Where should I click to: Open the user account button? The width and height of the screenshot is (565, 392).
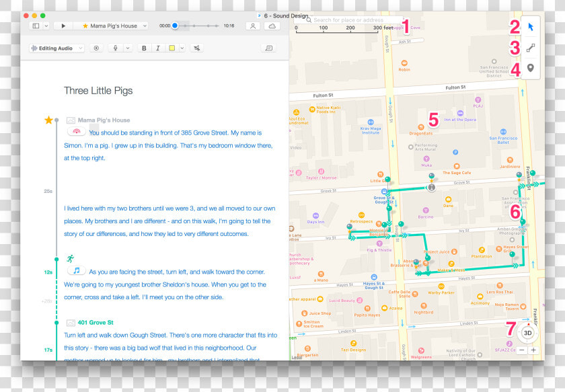[253, 26]
